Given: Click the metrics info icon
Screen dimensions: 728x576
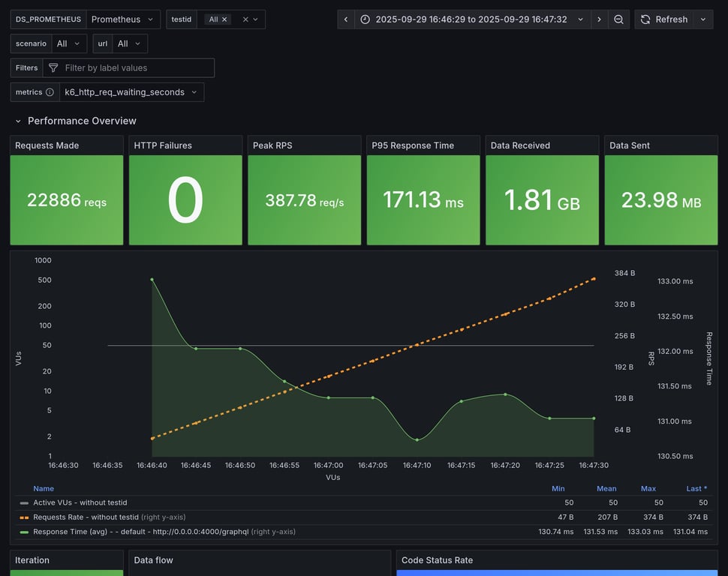Looking at the screenshot, I should click(50, 92).
